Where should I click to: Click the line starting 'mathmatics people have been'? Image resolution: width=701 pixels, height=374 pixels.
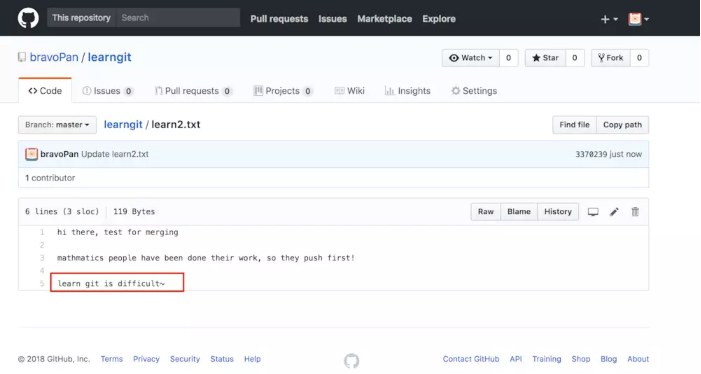click(x=206, y=258)
